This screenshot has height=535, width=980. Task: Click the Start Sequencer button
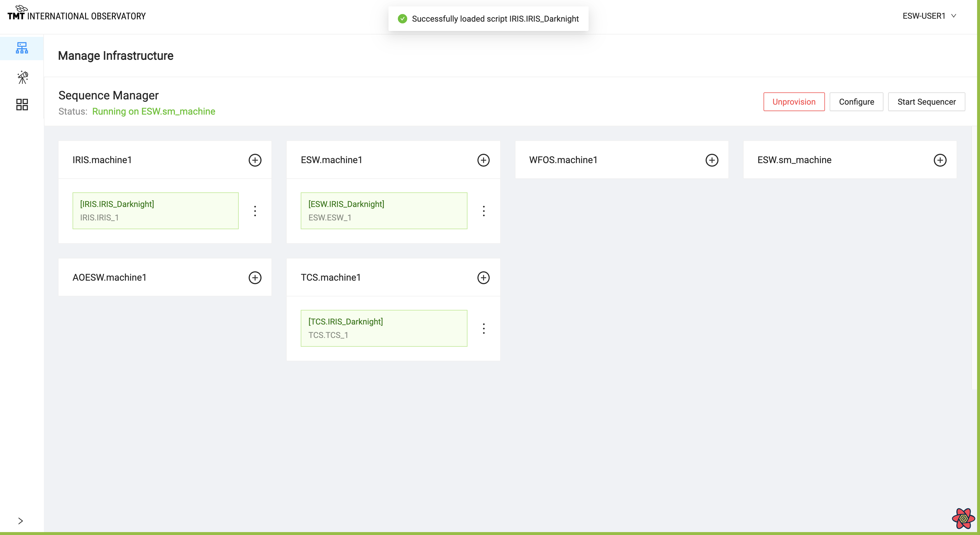(926, 102)
